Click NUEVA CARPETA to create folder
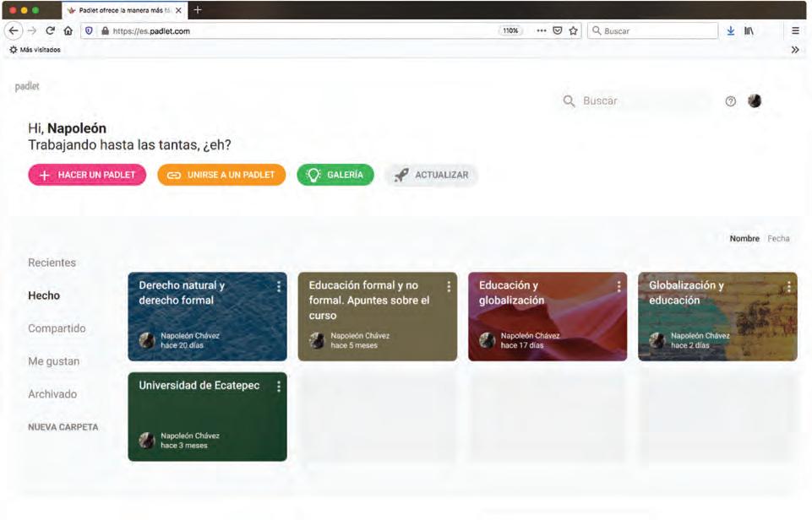 (x=63, y=427)
